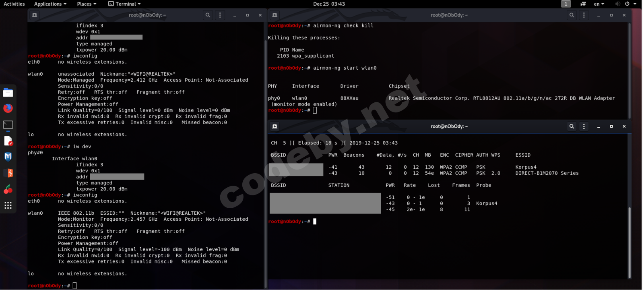Click the 'phy#0' line in left terminal
Screen dimensions: 644x290
coord(35,153)
